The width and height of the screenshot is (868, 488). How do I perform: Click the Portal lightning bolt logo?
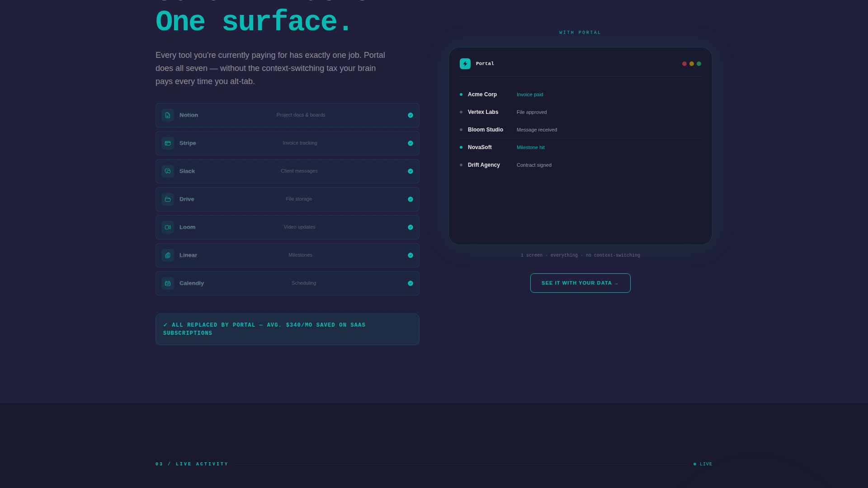(x=465, y=64)
